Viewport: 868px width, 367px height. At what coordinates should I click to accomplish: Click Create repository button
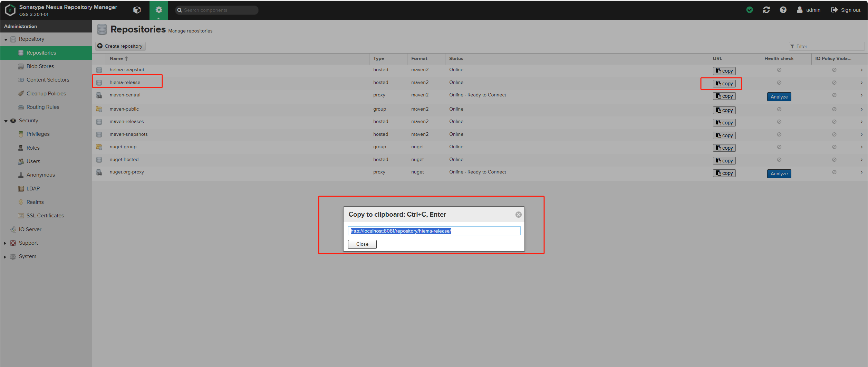120,46
